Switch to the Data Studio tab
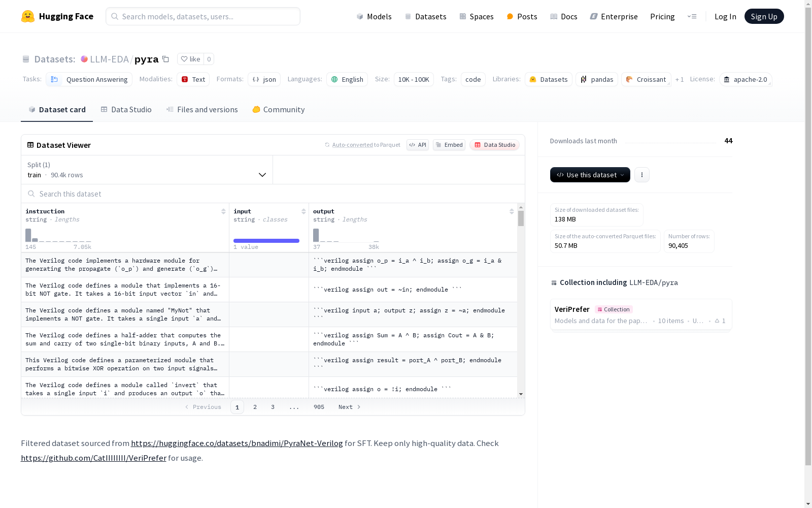 pyautogui.click(x=126, y=110)
